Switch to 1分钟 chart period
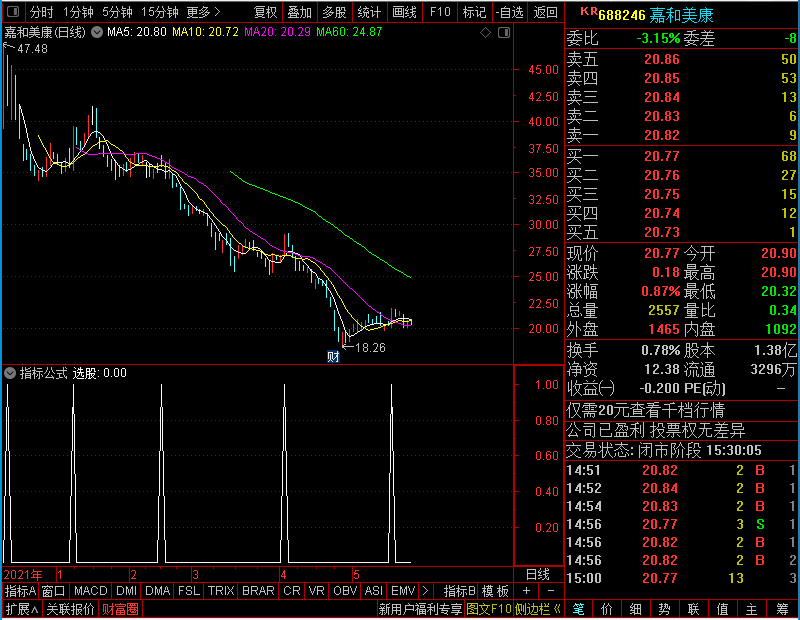Viewport: 800px width, 620px height. pos(78,12)
